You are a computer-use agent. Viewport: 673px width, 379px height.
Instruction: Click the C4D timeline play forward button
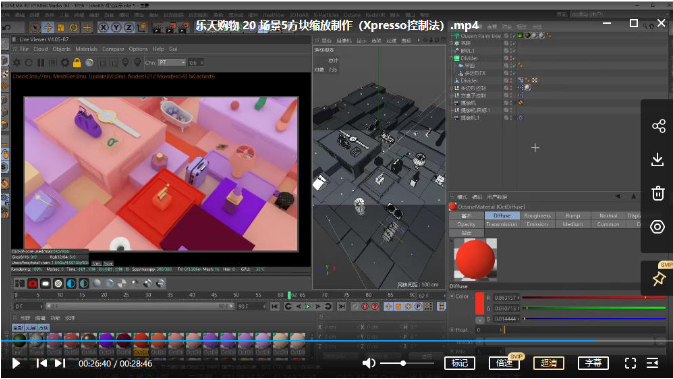tap(308, 306)
